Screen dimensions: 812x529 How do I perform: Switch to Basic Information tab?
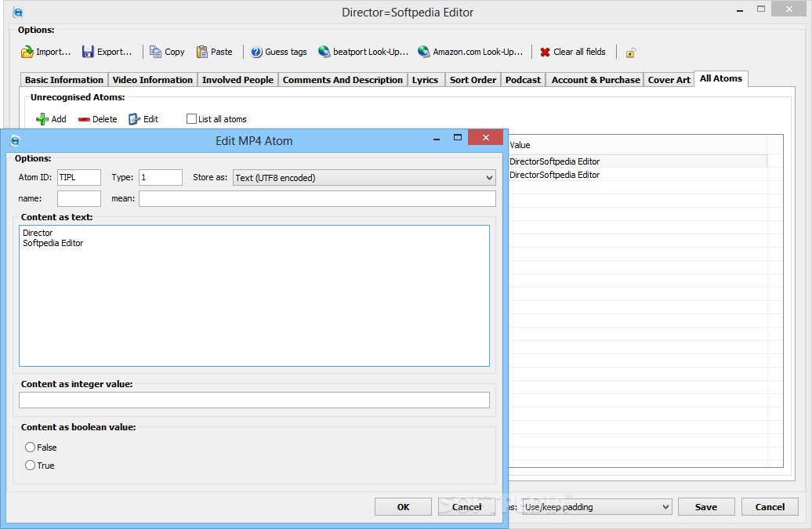64,80
